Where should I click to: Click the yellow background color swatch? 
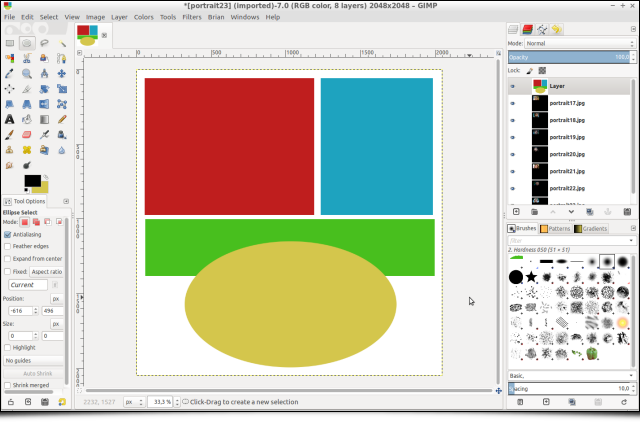[43, 188]
